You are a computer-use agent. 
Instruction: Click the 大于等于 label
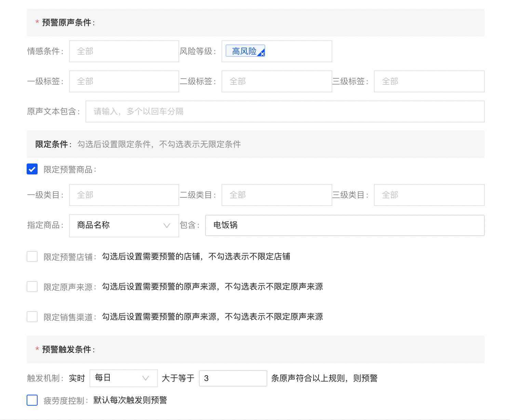pos(178,378)
